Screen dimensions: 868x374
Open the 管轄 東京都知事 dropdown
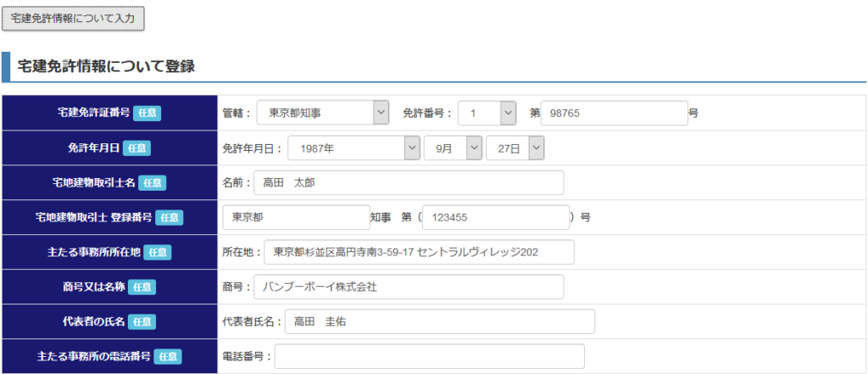pyautogui.click(x=323, y=113)
